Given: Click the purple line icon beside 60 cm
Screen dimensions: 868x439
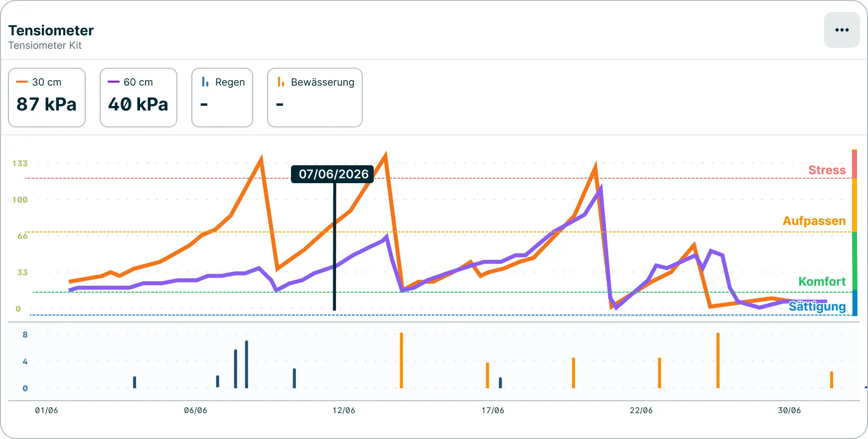Looking at the screenshot, I should click(114, 82).
